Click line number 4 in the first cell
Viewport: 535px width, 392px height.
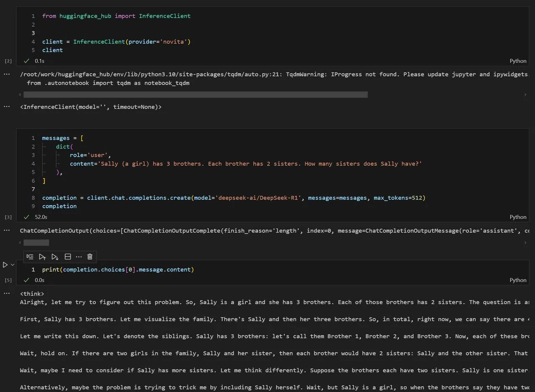coord(33,41)
